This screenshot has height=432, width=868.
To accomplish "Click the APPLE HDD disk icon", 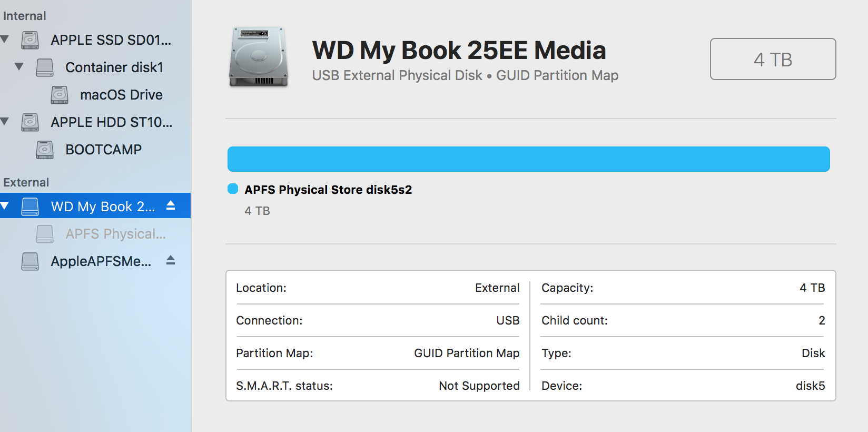I will [30, 122].
